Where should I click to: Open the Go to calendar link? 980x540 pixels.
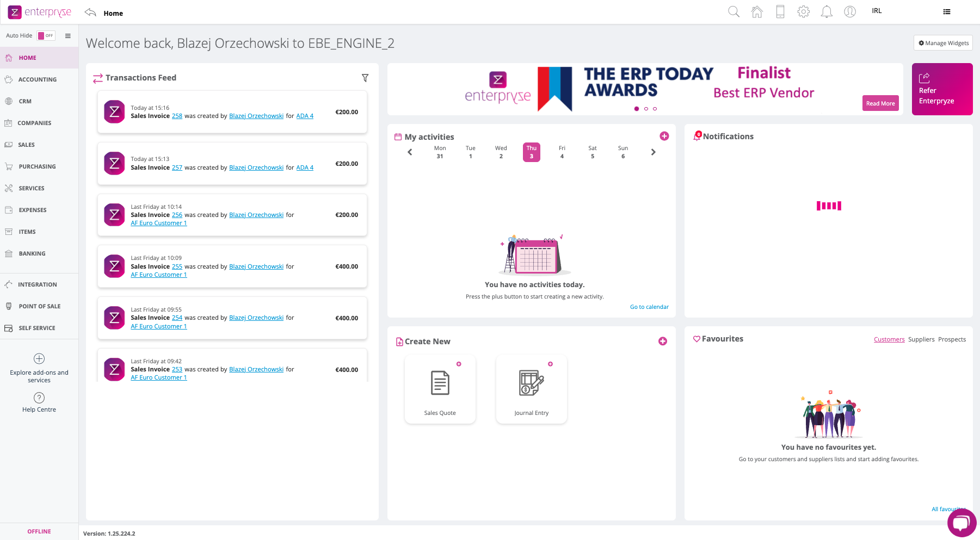pos(649,307)
